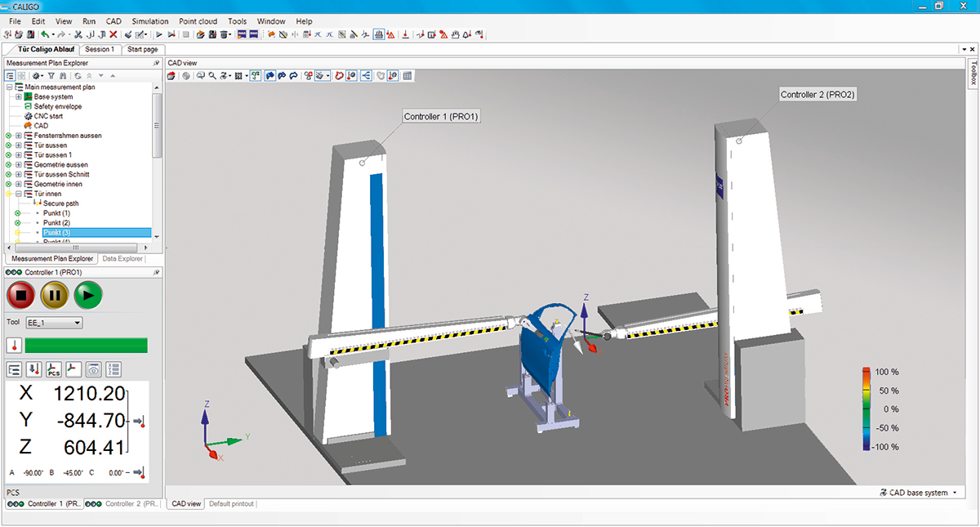Open the Default printout tab

click(231, 504)
